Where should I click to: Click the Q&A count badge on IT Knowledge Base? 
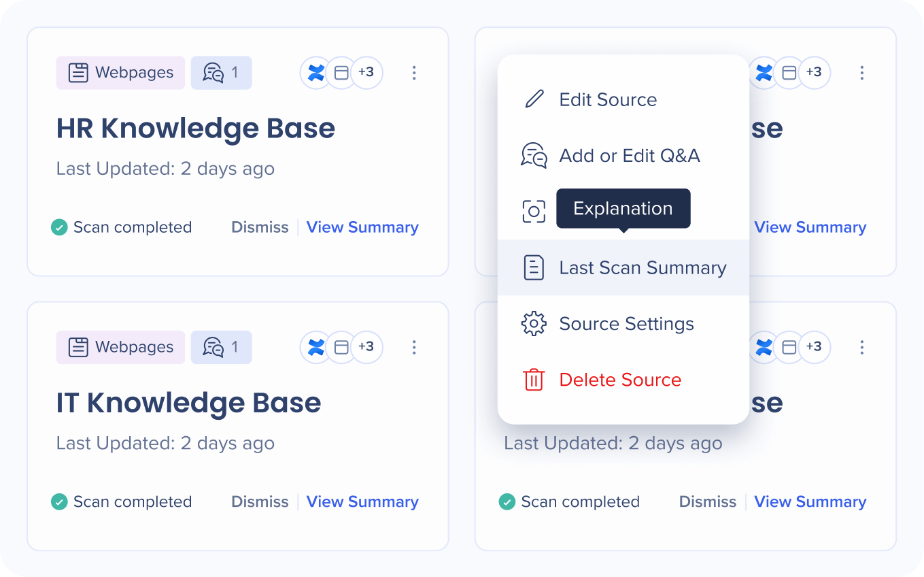[x=222, y=348]
